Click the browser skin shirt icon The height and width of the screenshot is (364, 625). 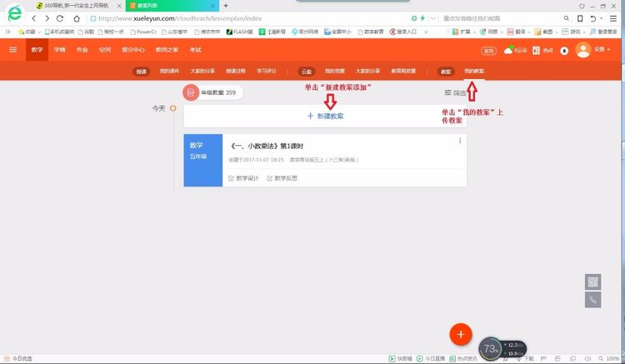[582, 6]
